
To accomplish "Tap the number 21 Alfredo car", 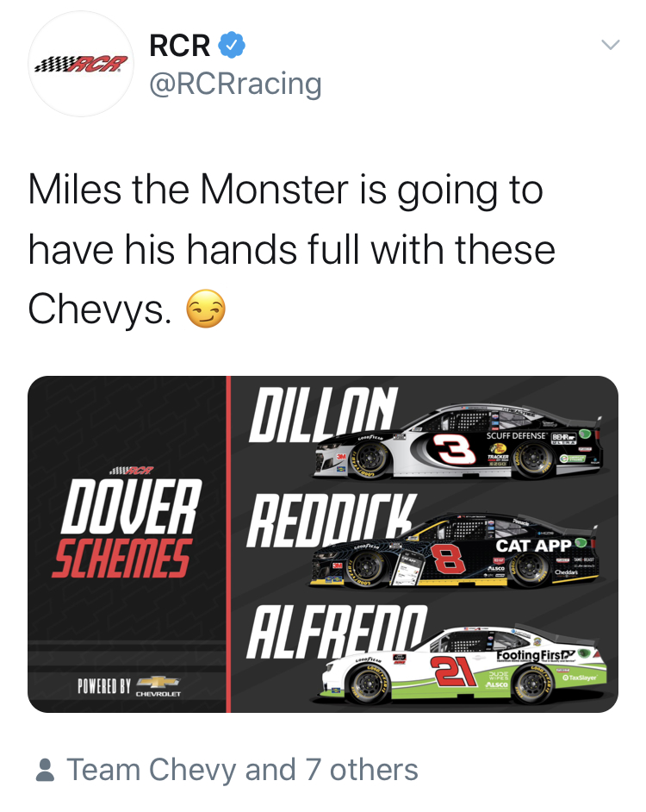I will [463, 665].
